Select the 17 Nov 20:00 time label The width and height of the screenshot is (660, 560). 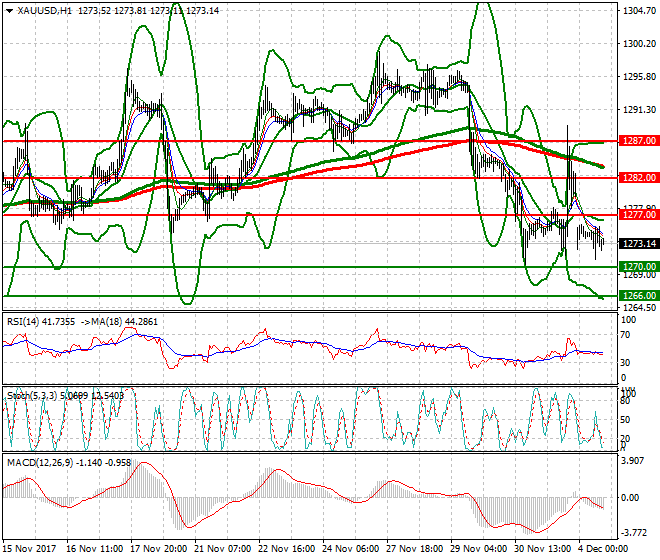159,549
